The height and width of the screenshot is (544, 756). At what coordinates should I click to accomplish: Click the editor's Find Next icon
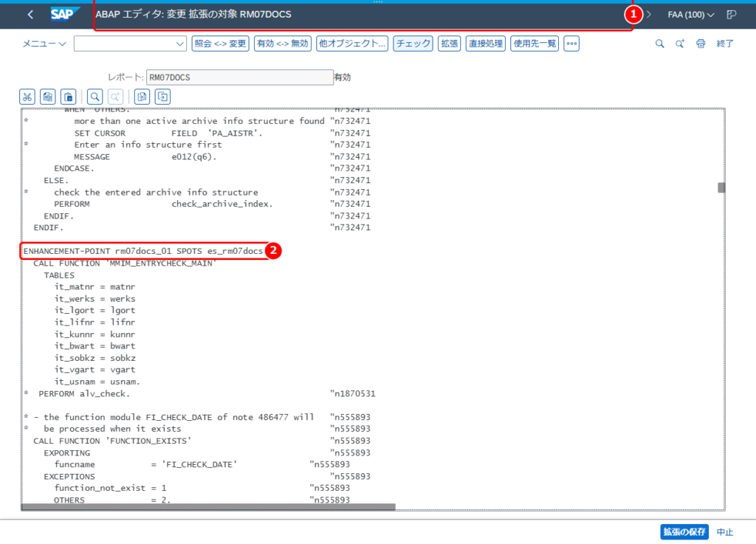116,97
